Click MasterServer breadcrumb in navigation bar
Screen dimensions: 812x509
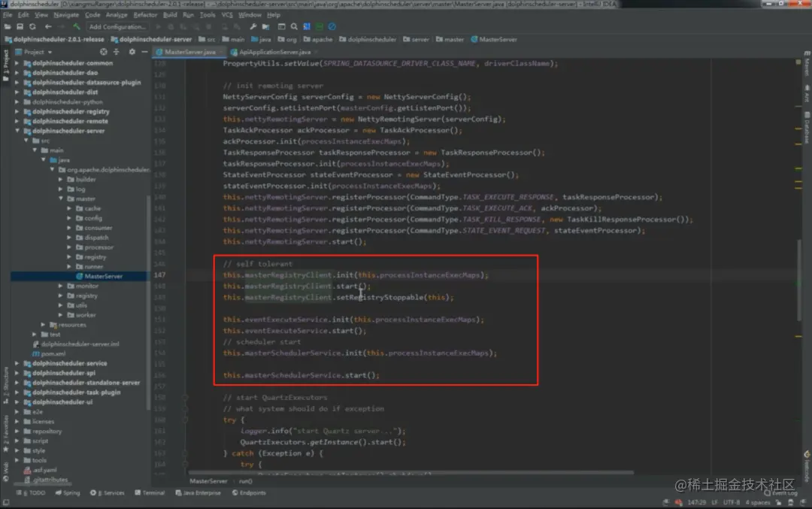pyautogui.click(x=493, y=39)
